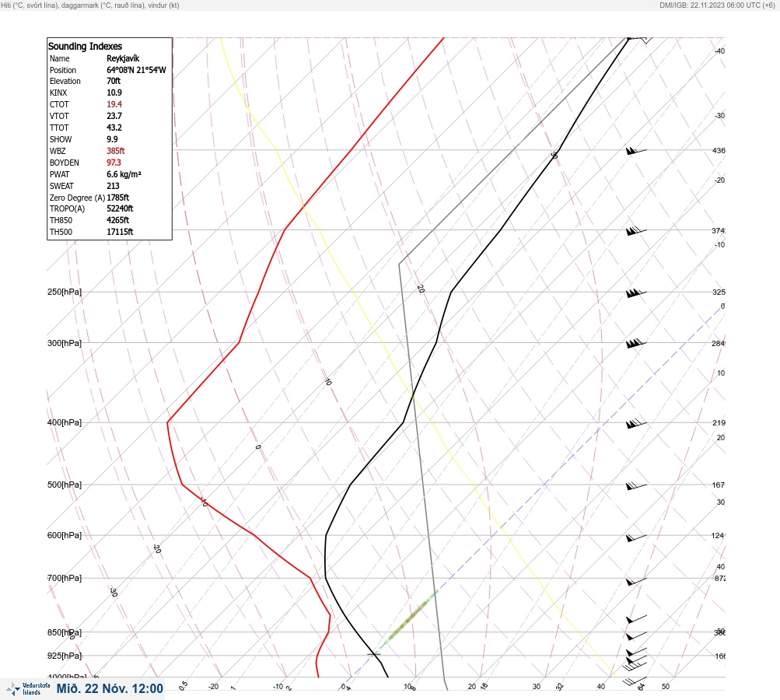This screenshot has height=700, width=780.
Task: Click the wind barb at 700 hPa
Action: coord(636,581)
